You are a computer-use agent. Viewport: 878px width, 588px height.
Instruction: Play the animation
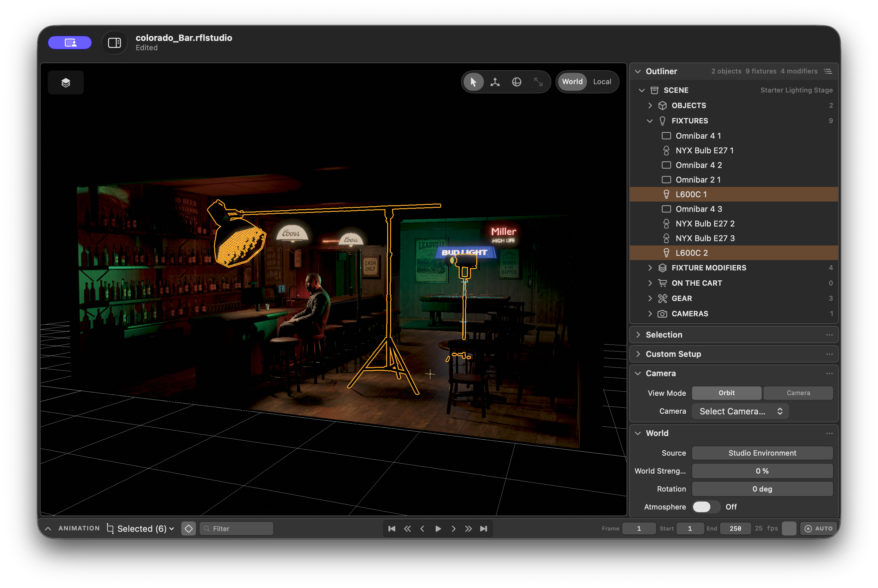click(438, 528)
